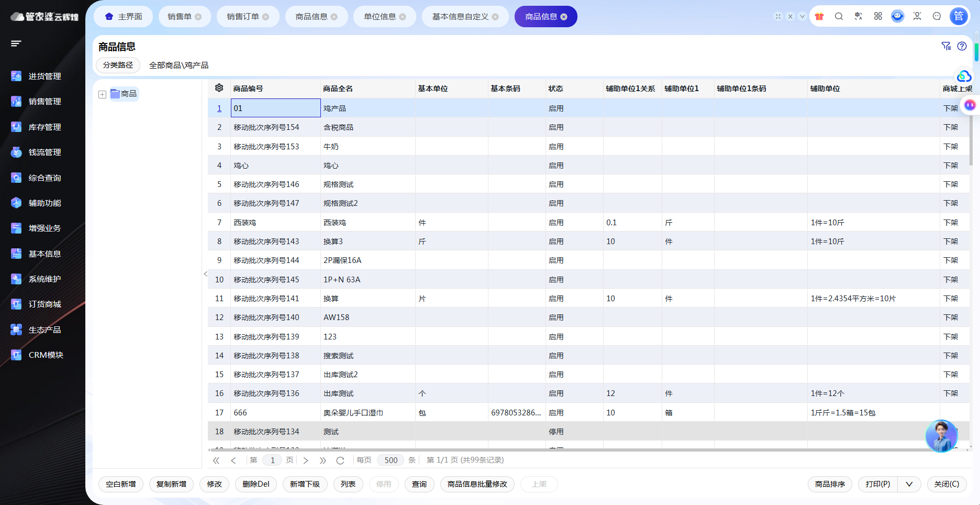
Task: Collapse the left sidebar hamburger menu
Action: click(16, 43)
